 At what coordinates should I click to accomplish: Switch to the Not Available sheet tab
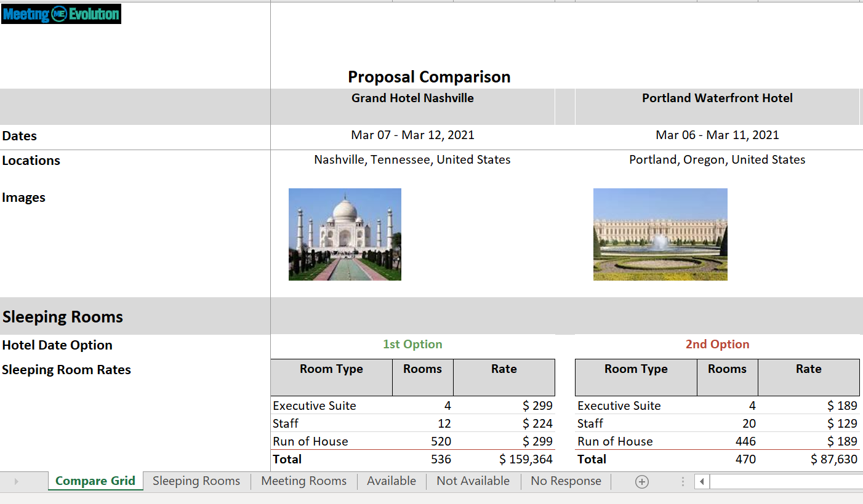[x=473, y=481]
